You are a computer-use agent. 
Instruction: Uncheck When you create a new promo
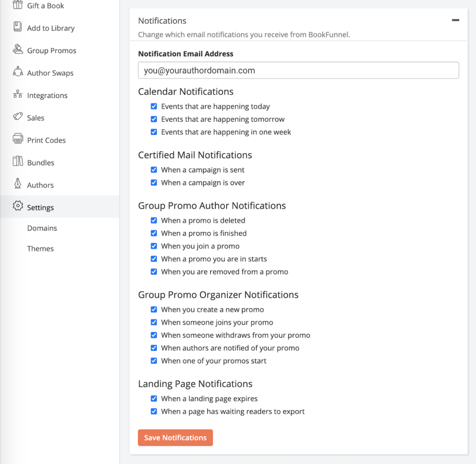point(154,309)
